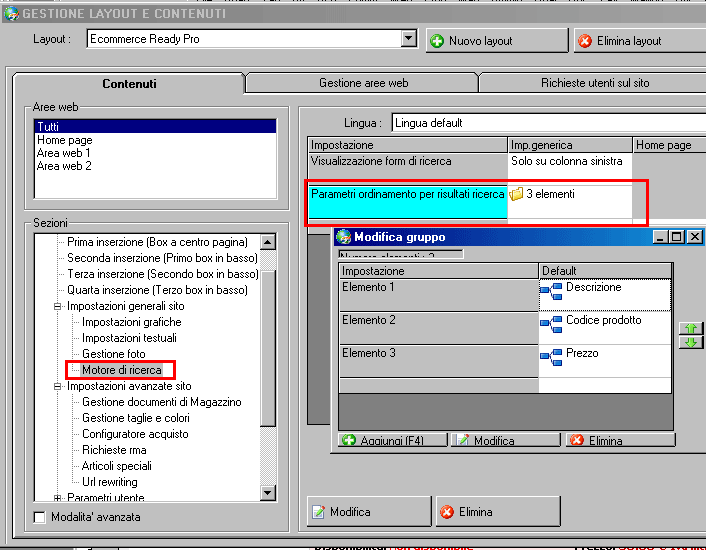Select Url rewriting tree item
706x550 pixels.
110,482
